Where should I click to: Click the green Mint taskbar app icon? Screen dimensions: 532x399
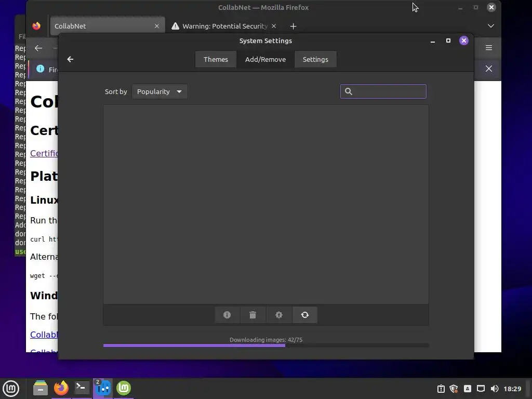(x=124, y=388)
